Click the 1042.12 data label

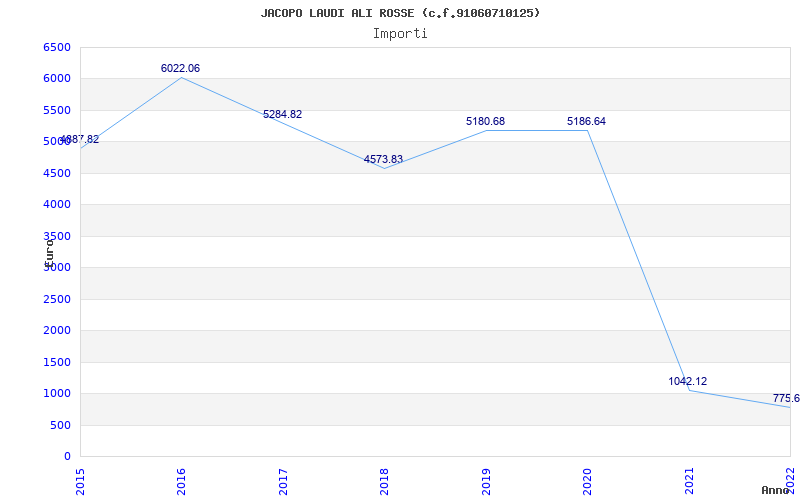coord(687,382)
